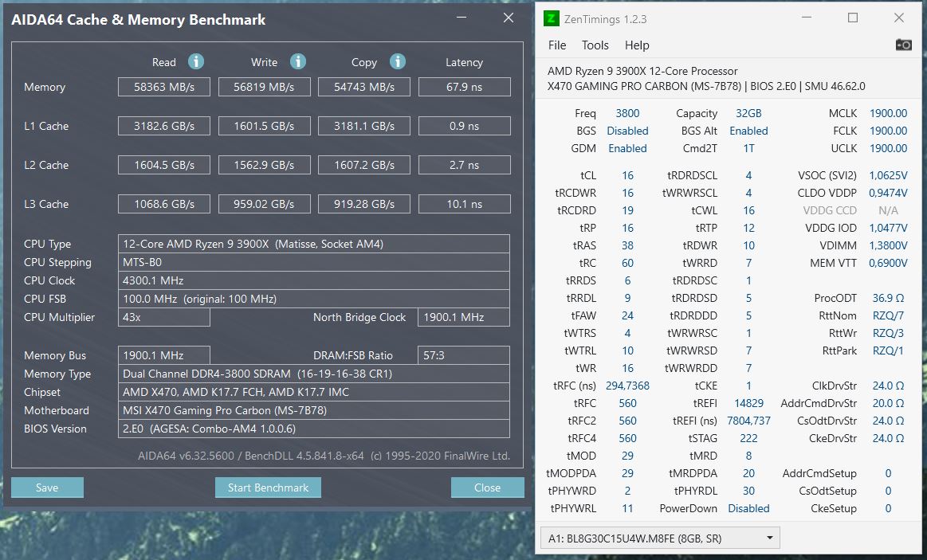Click the tRFC (ns) value 294,7368

(627, 386)
